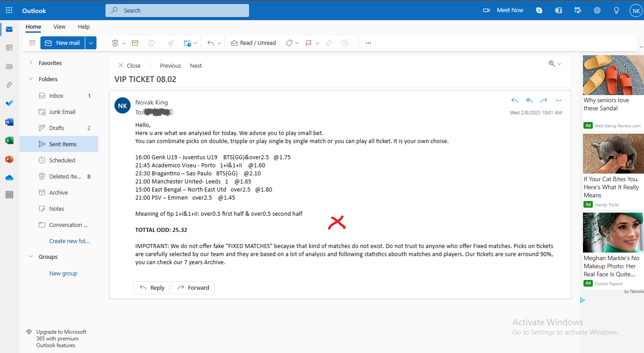
Task: Open the My Day icon in header
Action: click(x=578, y=10)
